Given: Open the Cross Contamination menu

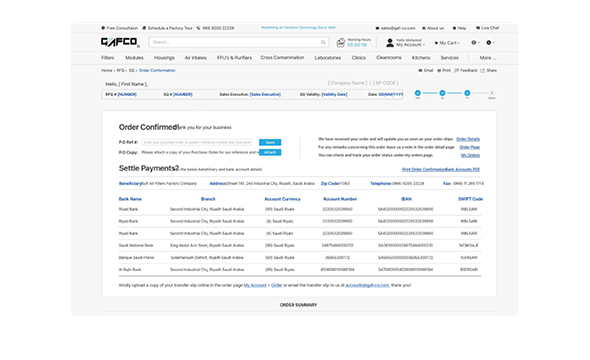Looking at the screenshot, I should click(x=282, y=58).
